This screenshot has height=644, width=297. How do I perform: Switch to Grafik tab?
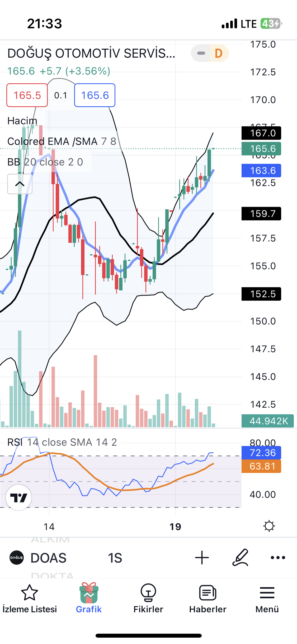coord(89,598)
